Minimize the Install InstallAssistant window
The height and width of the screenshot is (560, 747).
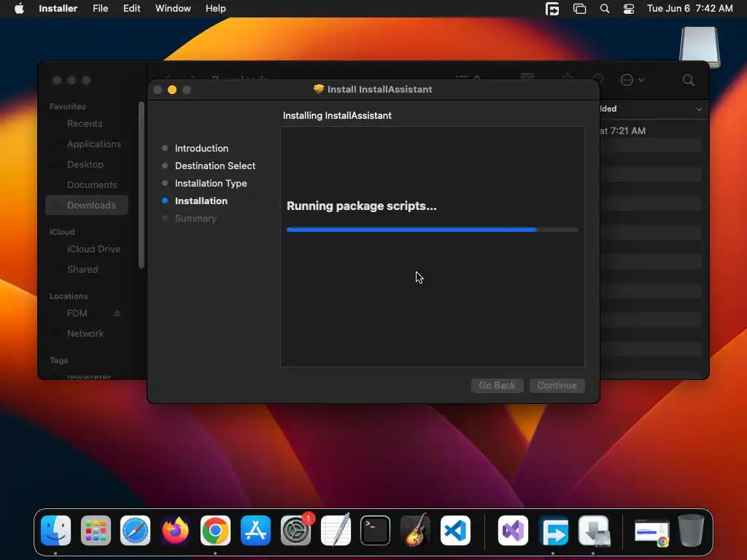click(172, 90)
